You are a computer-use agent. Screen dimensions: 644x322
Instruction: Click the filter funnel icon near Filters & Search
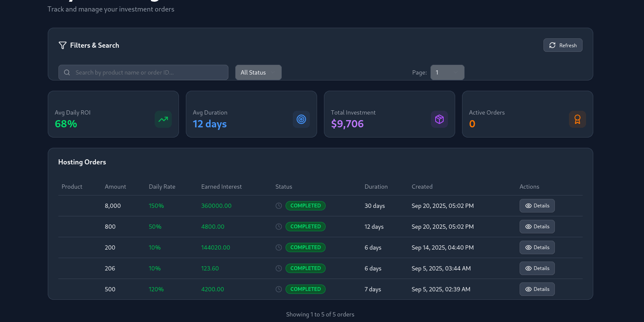click(62, 45)
